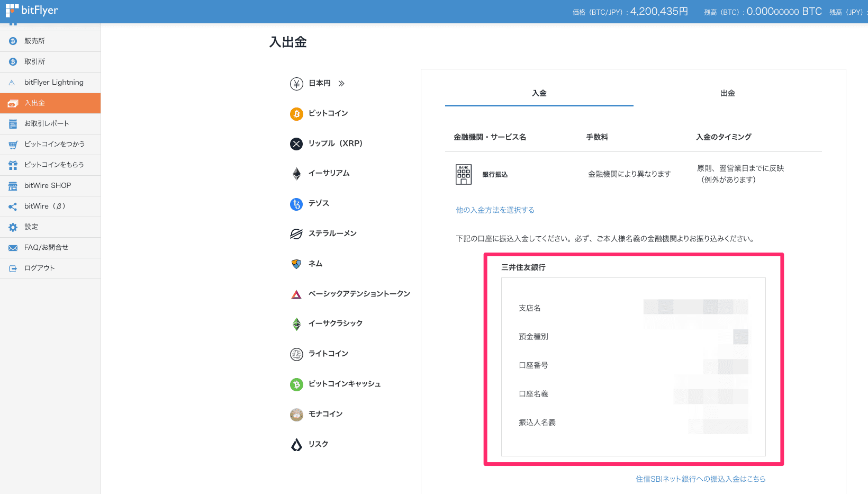Click ログアウト to log out
Image resolution: width=868 pixels, height=494 pixels.
[50, 268]
